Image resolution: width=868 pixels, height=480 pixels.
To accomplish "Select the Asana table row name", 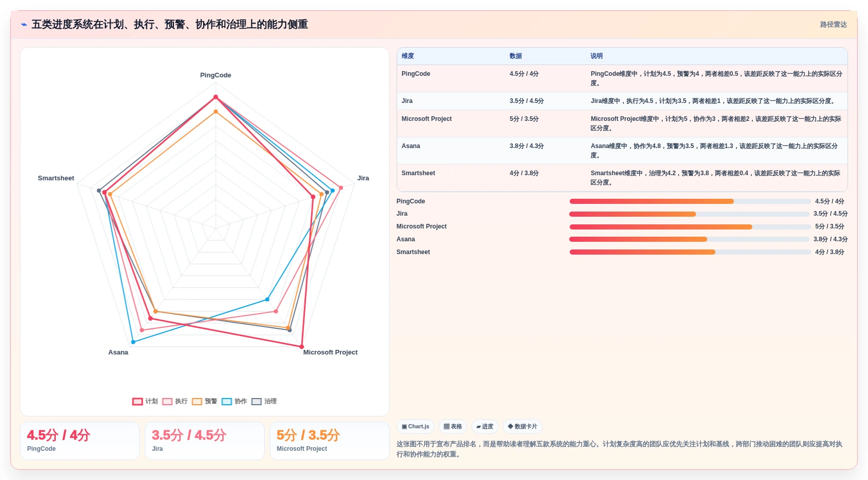I will [x=410, y=146].
